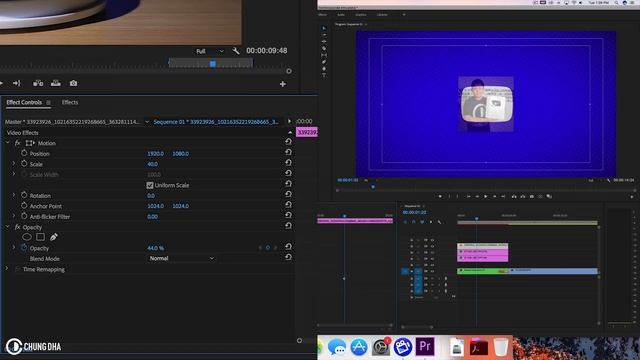Toggle the Anchor Point animation stopwatch
The width and height of the screenshot is (640, 360).
pos(24,206)
